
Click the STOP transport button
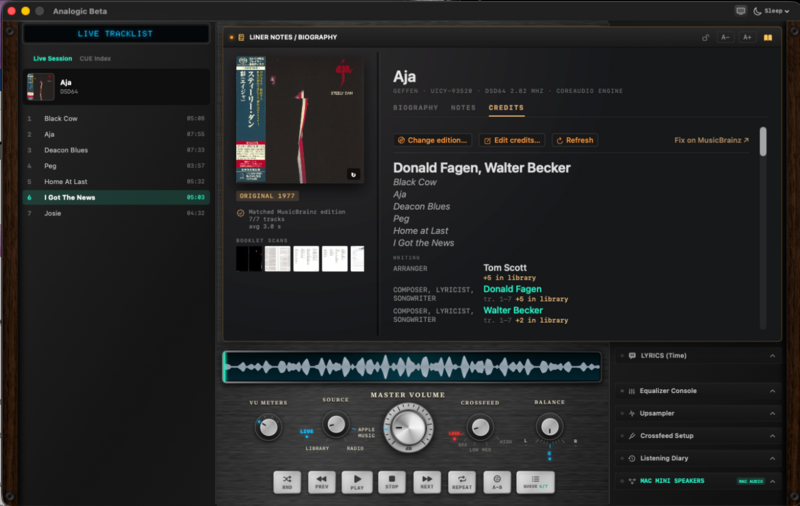(x=392, y=482)
